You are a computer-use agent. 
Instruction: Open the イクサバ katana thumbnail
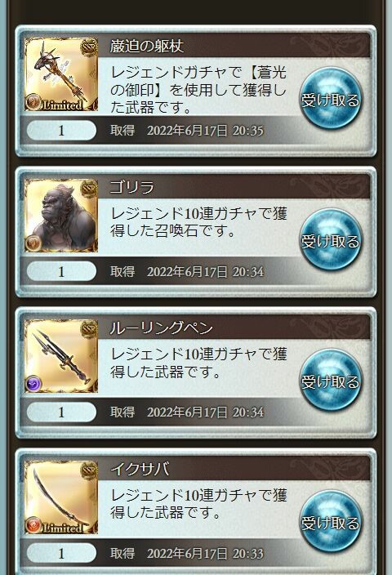[x=61, y=497]
